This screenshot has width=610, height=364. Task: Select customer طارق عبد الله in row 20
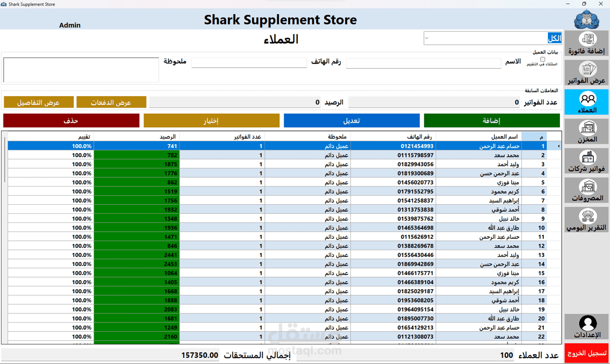pyautogui.click(x=478, y=319)
